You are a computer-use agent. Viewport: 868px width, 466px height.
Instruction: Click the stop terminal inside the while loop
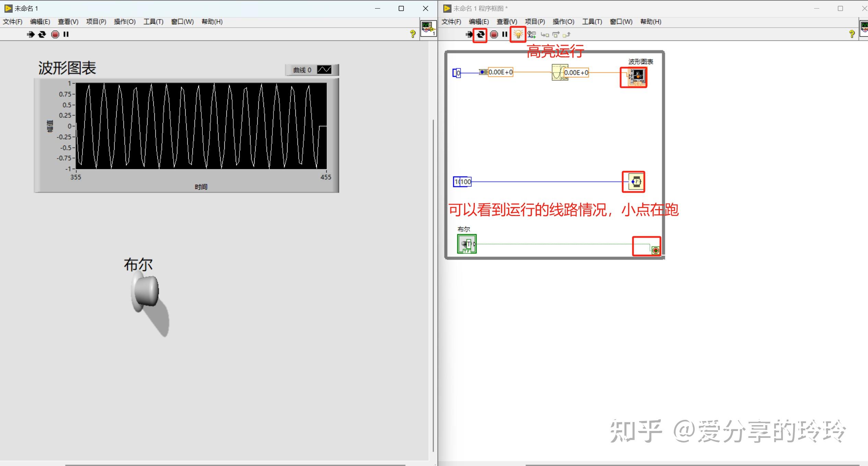655,250
